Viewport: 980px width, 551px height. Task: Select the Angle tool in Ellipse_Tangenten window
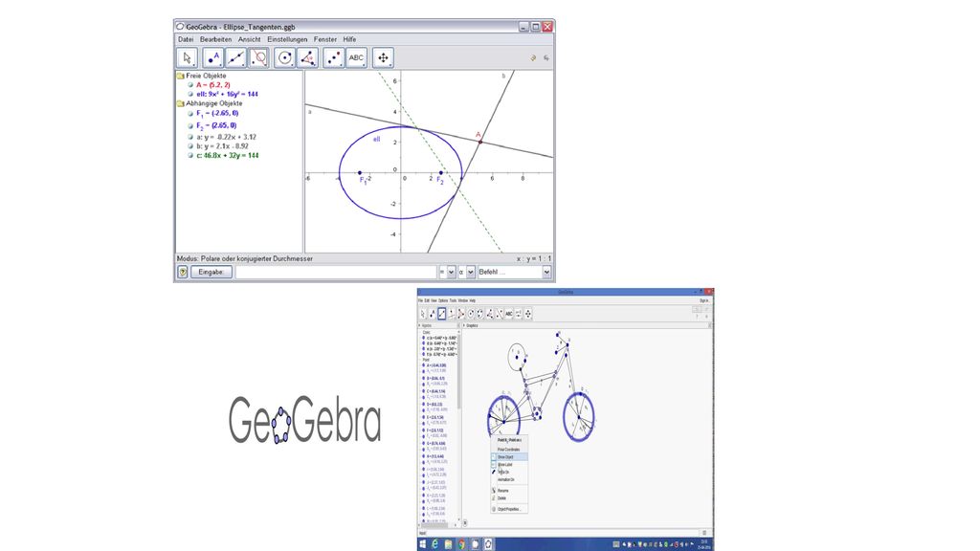307,57
